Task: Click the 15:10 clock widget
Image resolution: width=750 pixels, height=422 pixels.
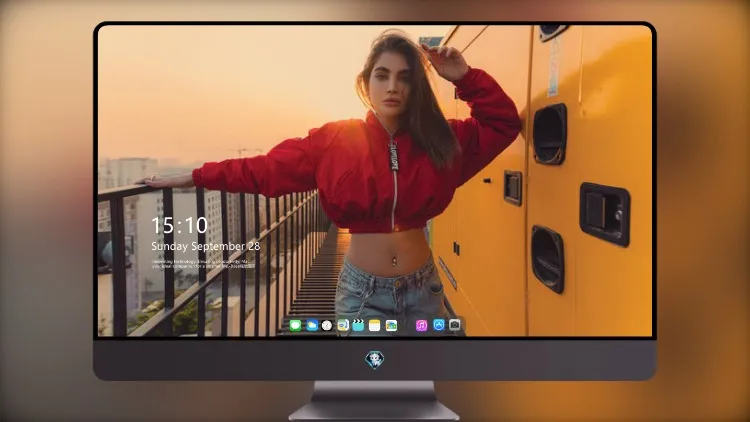Action: 179,225
